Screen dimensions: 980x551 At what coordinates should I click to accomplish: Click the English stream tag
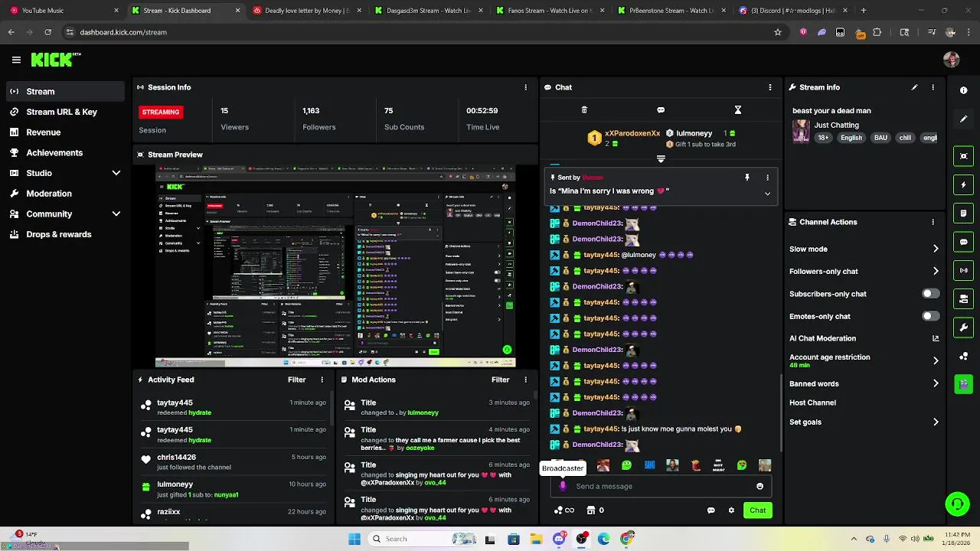point(851,138)
